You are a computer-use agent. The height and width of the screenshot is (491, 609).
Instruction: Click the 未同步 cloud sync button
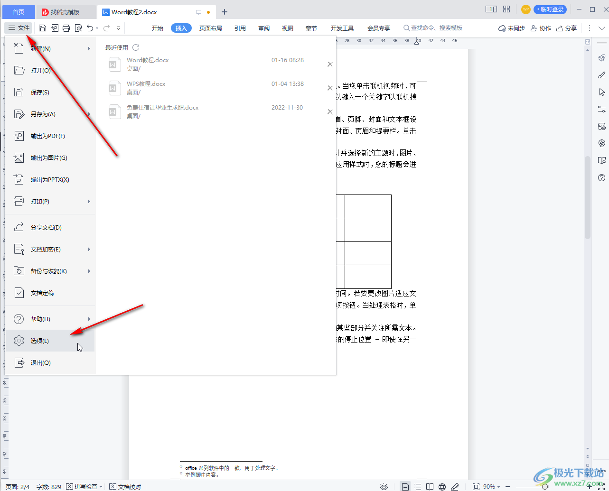point(512,28)
